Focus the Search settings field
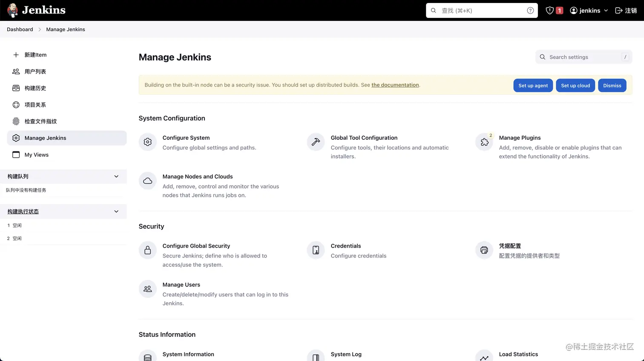The width and height of the screenshot is (644, 361). tap(584, 57)
